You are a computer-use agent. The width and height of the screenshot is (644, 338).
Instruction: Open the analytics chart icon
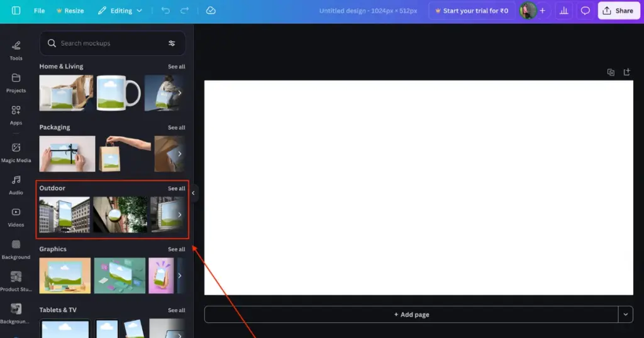coord(564,11)
